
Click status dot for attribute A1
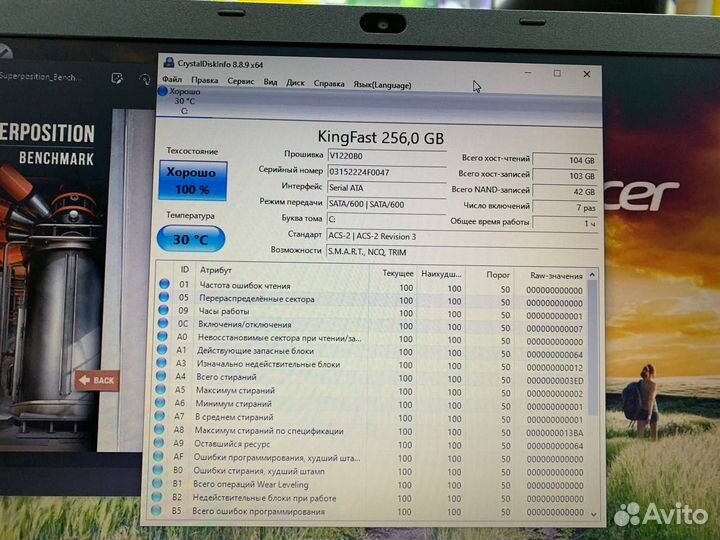pyautogui.click(x=162, y=349)
